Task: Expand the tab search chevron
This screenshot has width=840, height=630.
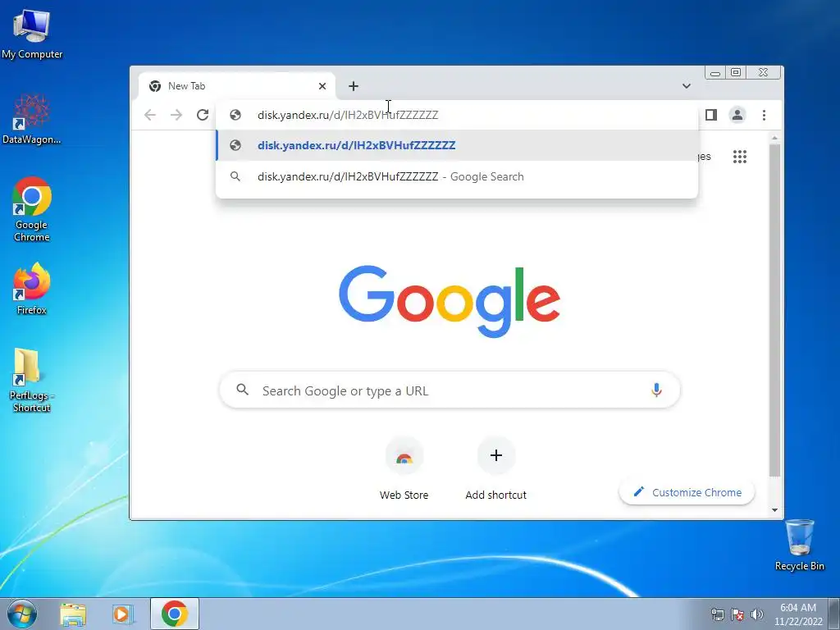Action: [x=687, y=85]
